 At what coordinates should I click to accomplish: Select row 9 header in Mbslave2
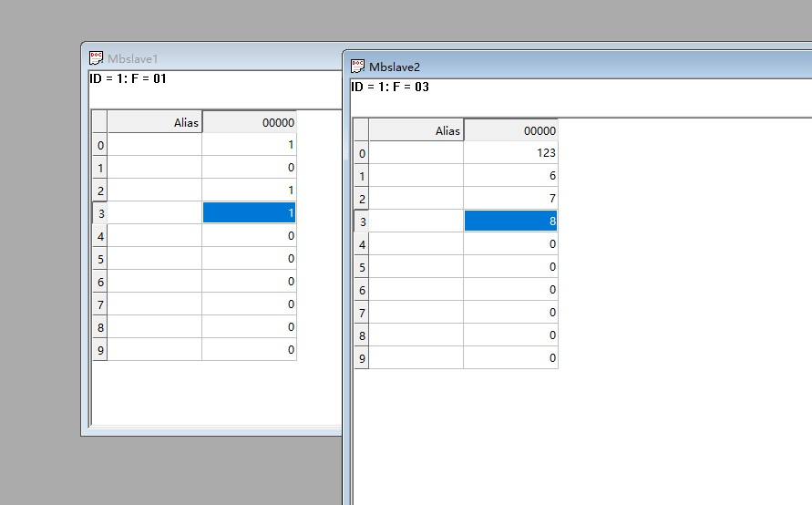362,358
